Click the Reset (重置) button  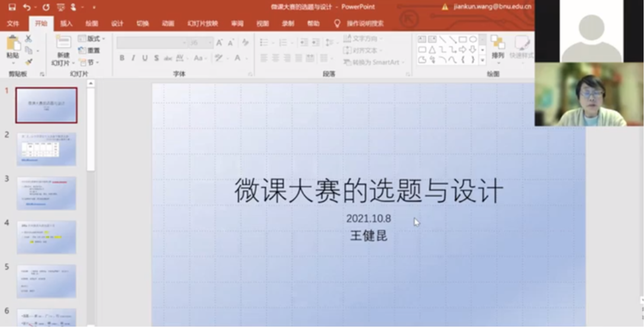pyautogui.click(x=89, y=50)
